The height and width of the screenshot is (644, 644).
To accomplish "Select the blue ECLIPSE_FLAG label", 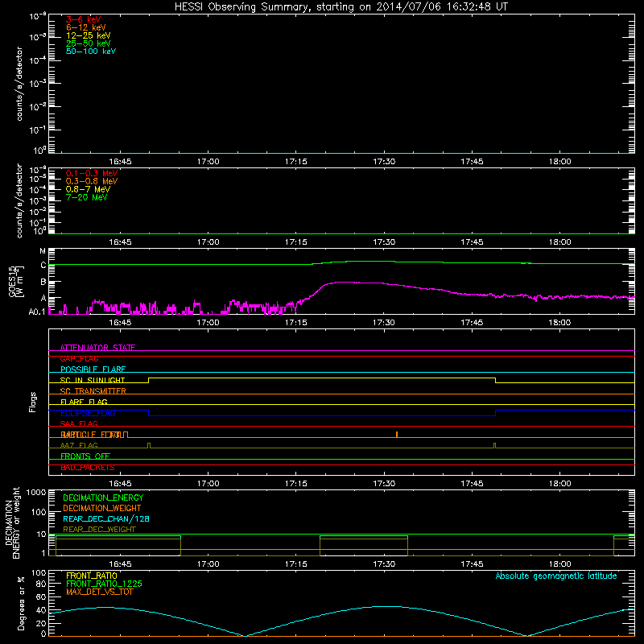I will (88, 413).
